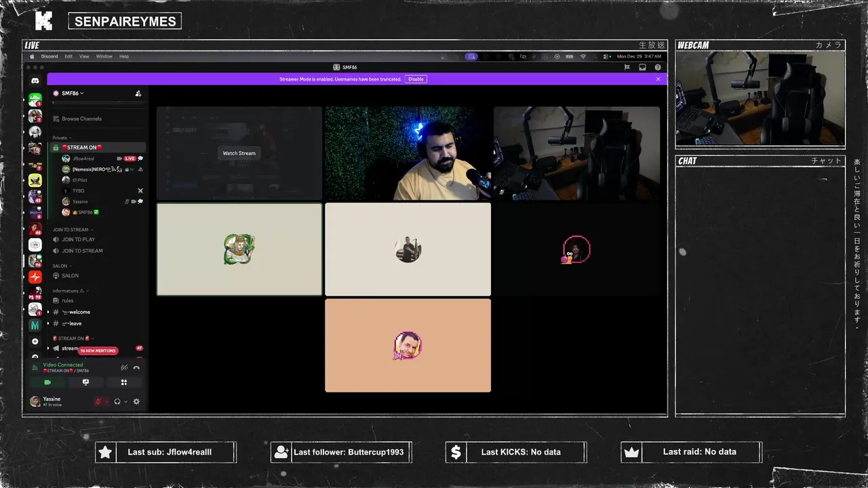Click the Video Connected status text

[63, 365]
